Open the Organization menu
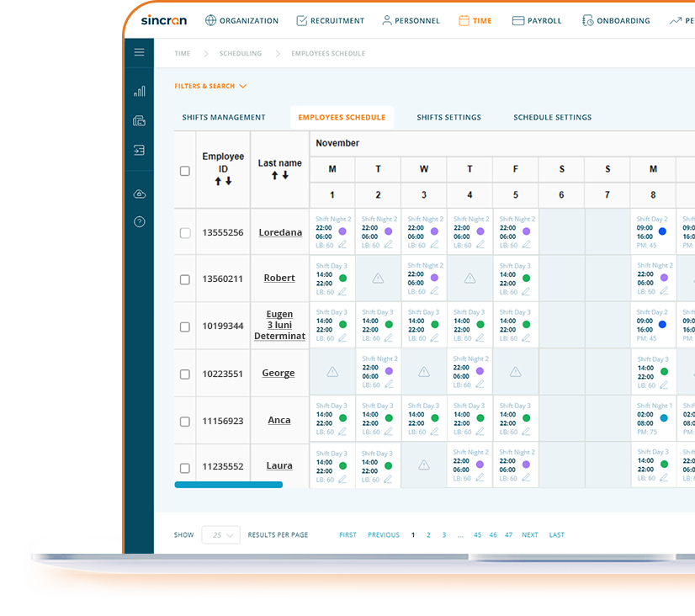Image resolution: width=695 pixels, height=616 pixels. [241, 20]
